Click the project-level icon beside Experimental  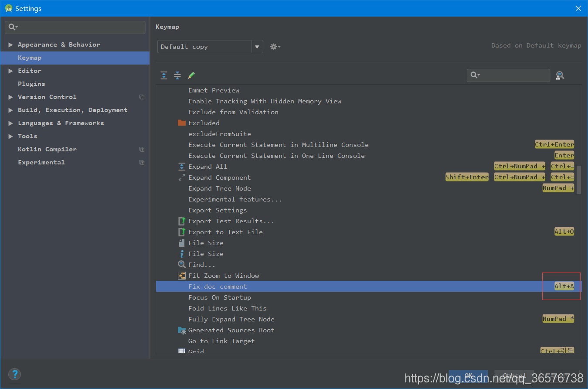pos(142,162)
